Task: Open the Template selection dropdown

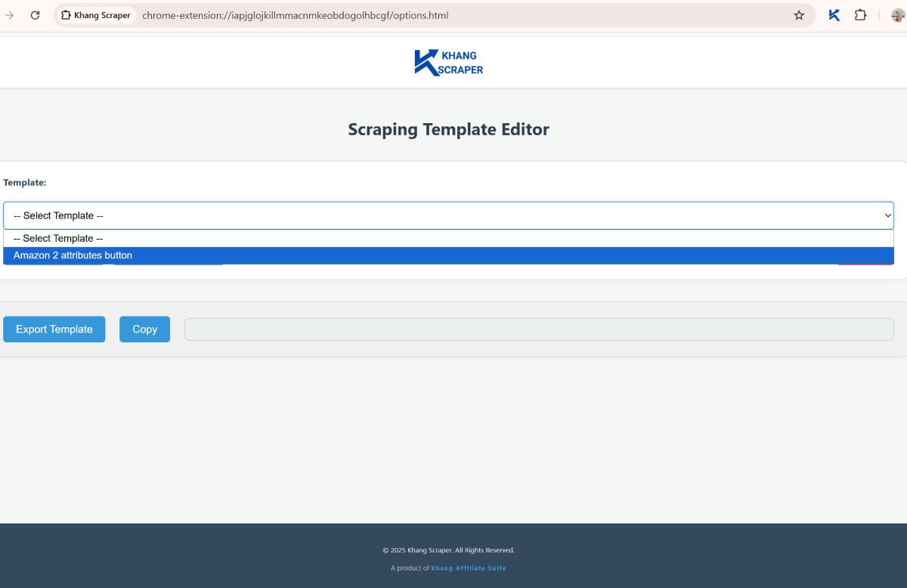Action: [x=448, y=215]
